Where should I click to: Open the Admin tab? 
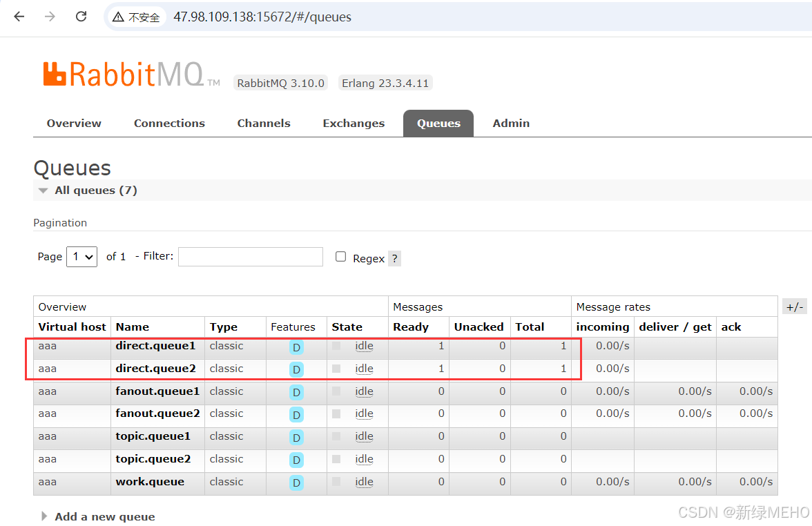[x=511, y=123]
